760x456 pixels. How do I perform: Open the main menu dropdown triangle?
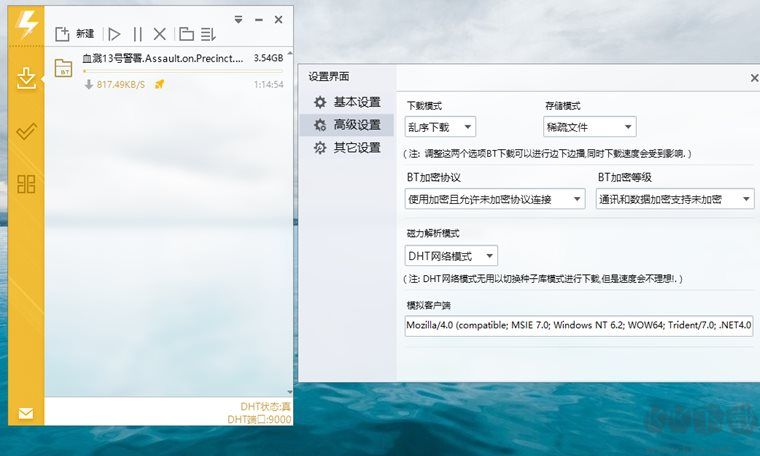click(x=238, y=19)
